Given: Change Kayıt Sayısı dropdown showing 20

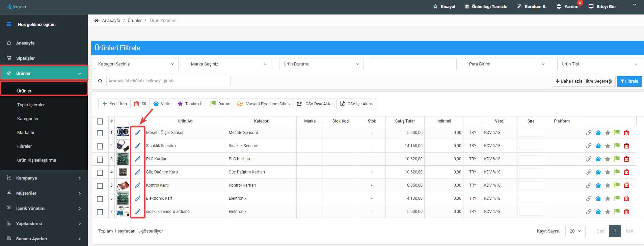Looking at the screenshot, I should tap(575, 231).
